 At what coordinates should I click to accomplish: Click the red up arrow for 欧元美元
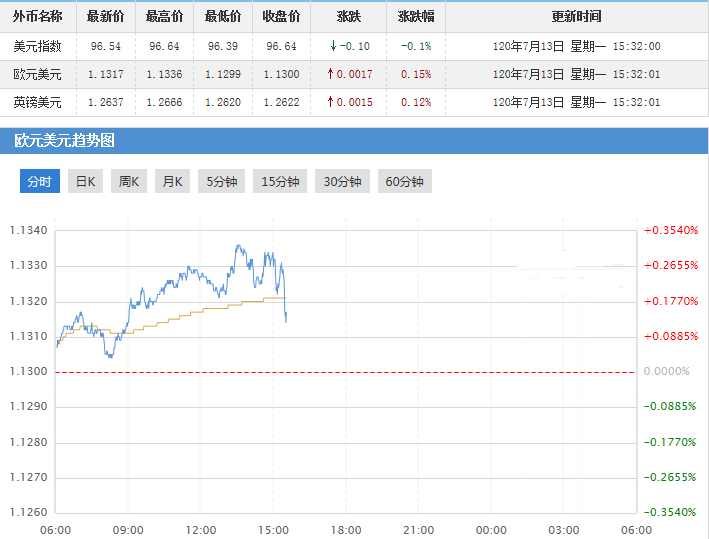coord(332,74)
